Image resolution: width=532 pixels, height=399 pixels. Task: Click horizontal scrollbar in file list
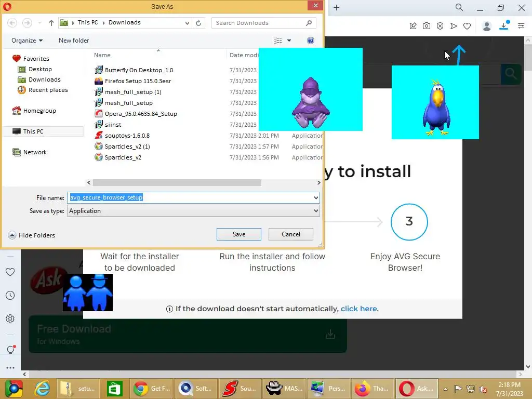pos(177,182)
